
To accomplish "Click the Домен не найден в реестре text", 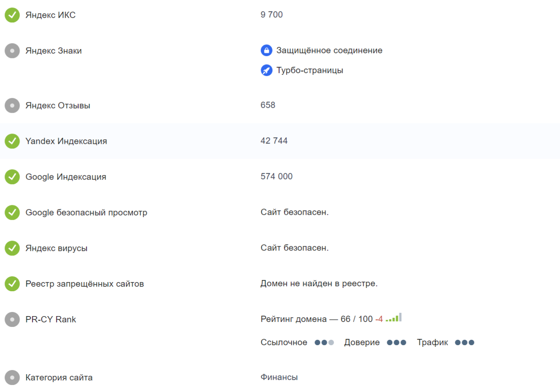I will pos(319,283).
